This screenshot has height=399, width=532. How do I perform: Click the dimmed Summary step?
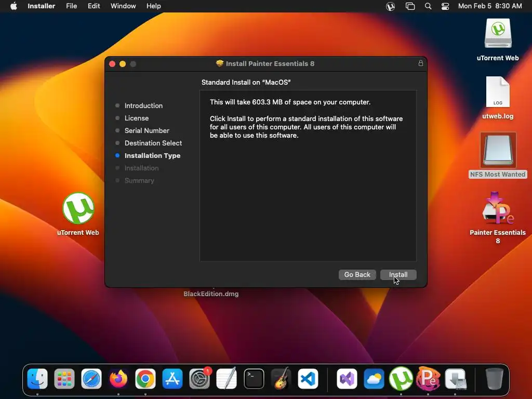click(x=139, y=180)
